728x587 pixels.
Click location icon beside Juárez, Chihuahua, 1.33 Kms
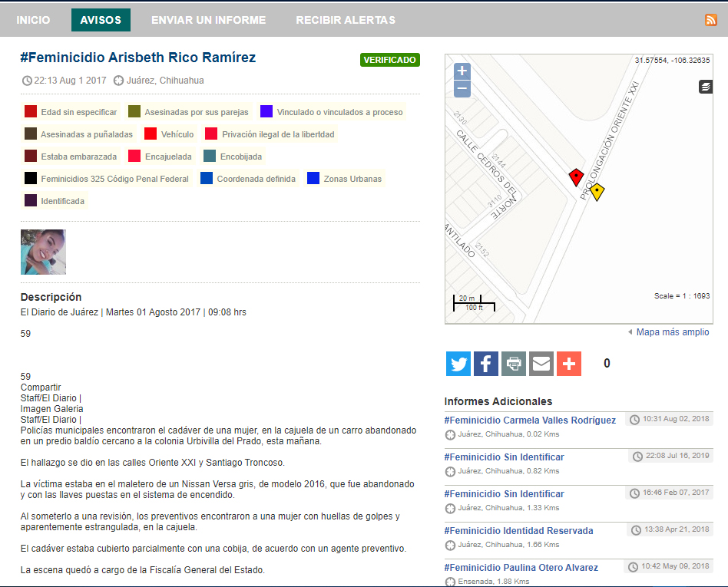[x=450, y=509]
